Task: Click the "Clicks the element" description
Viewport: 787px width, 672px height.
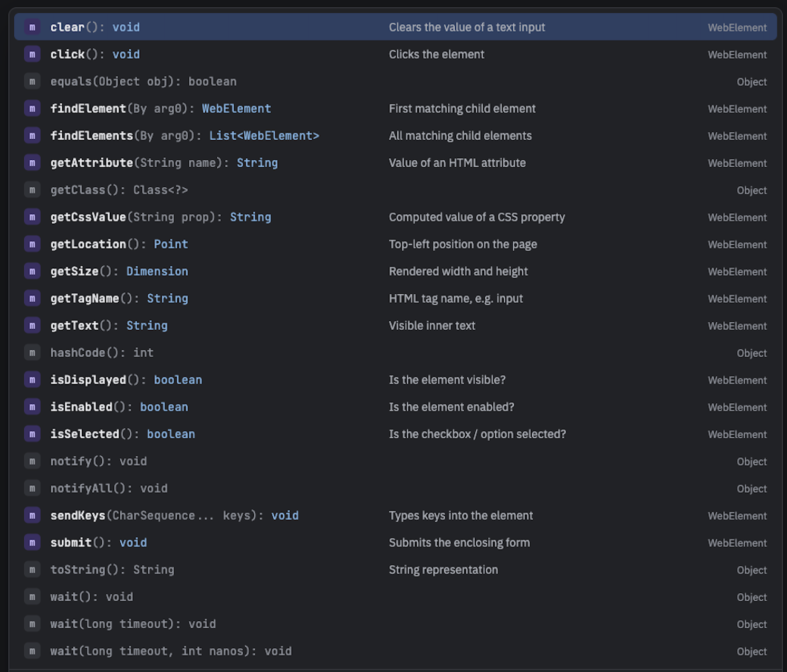Action: pos(436,54)
